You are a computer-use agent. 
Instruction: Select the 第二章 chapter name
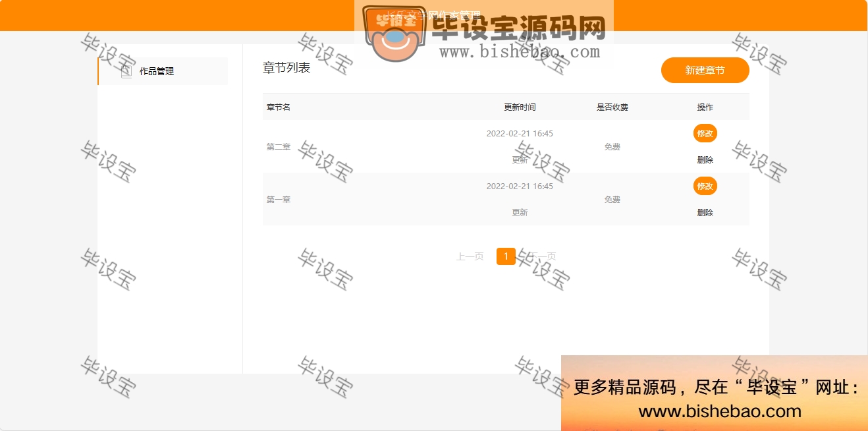point(279,146)
